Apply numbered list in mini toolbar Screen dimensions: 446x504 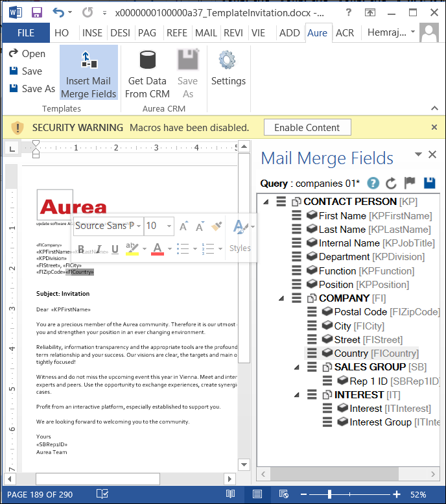(208, 249)
